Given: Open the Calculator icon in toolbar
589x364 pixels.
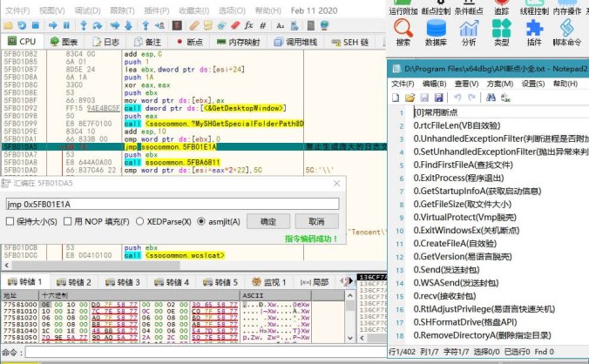Looking at the screenshot, I should (311, 25).
